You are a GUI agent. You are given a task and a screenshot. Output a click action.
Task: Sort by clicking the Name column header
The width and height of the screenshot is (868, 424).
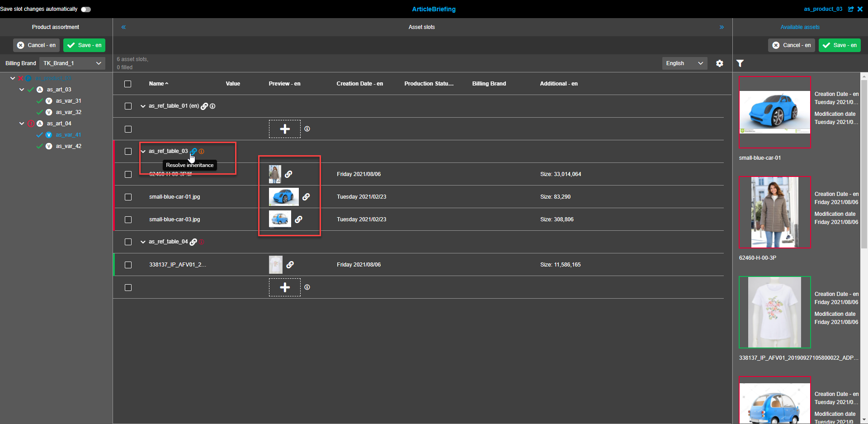(158, 84)
